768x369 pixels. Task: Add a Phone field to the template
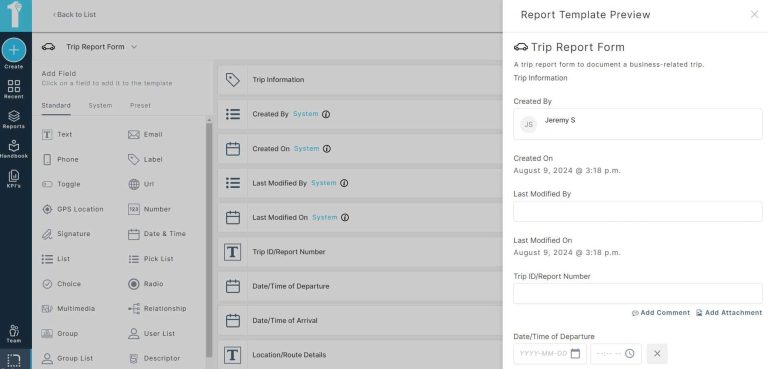coord(60,160)
